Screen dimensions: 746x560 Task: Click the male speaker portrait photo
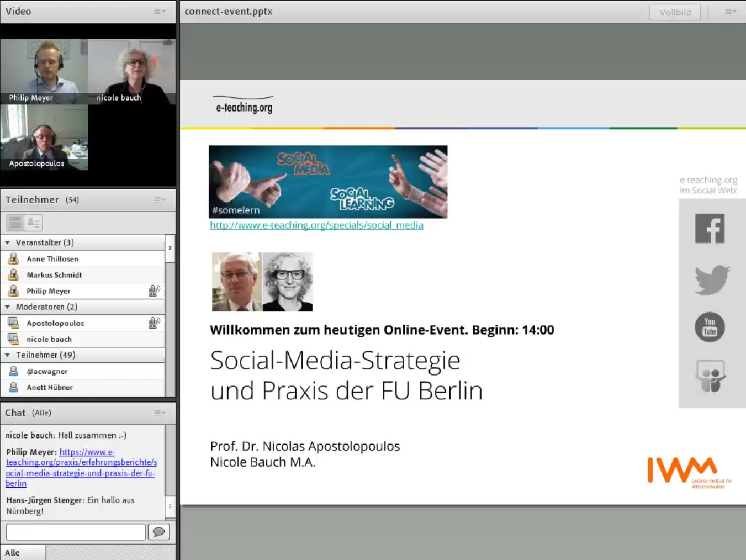click(237, 282)
